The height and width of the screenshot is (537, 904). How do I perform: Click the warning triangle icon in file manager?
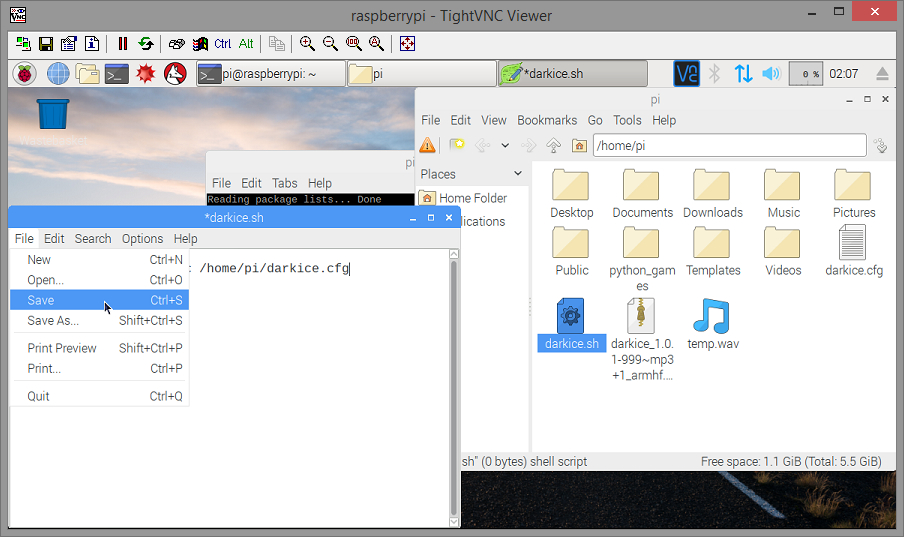427,145
